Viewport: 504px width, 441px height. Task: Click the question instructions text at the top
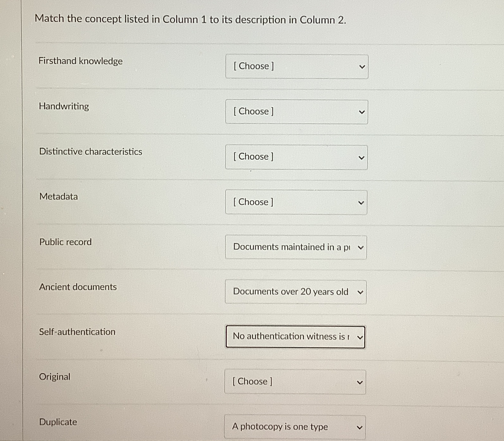[x=190, y=19]
